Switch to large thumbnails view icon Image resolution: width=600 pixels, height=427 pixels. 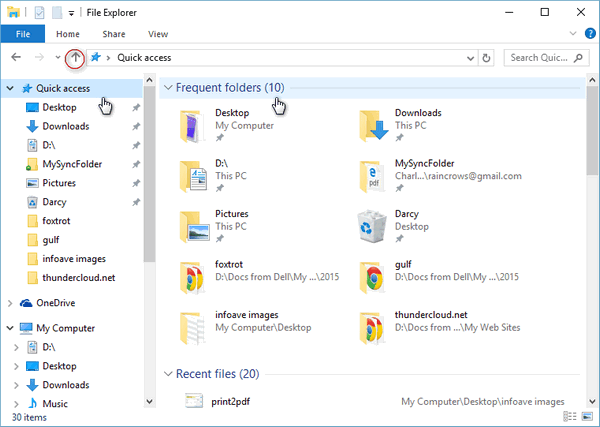coord(587,416)
